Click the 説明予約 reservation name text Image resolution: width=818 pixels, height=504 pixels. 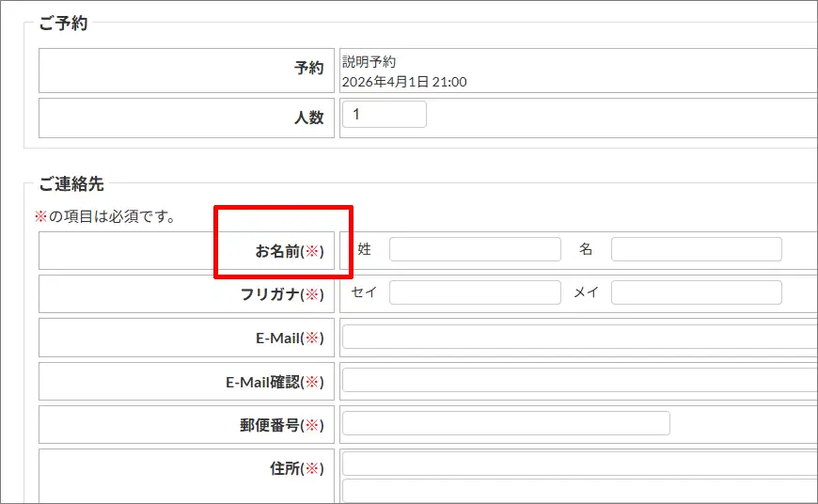click(x=369, y=62)
